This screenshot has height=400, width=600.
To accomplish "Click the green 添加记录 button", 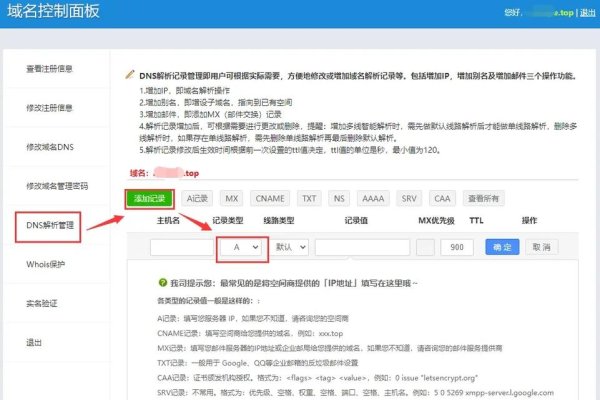I will (x=149, y=198).
